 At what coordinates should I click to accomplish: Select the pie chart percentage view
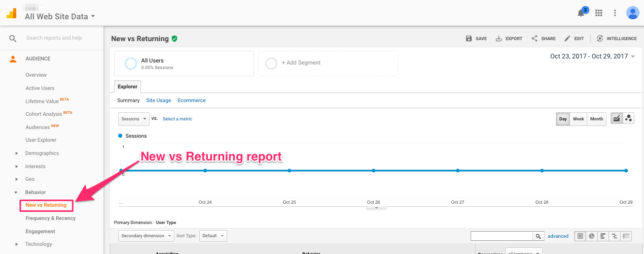tap(592, 236)
